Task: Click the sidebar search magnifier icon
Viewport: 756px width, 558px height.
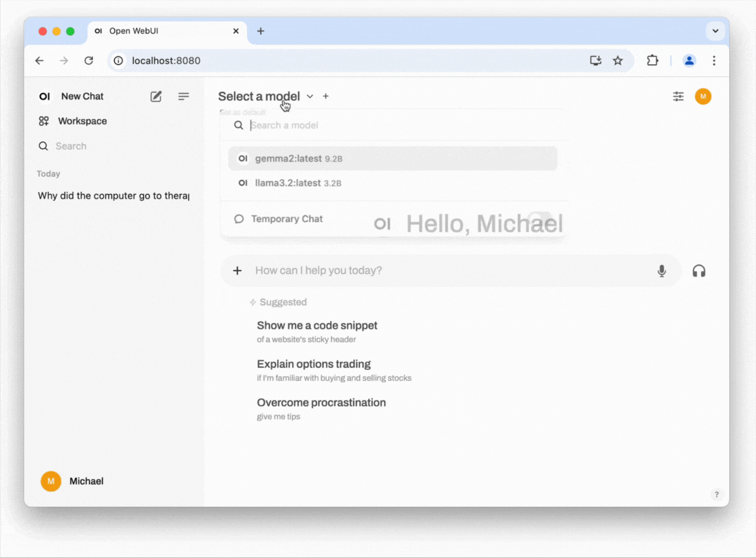Action: pos(43,146)
